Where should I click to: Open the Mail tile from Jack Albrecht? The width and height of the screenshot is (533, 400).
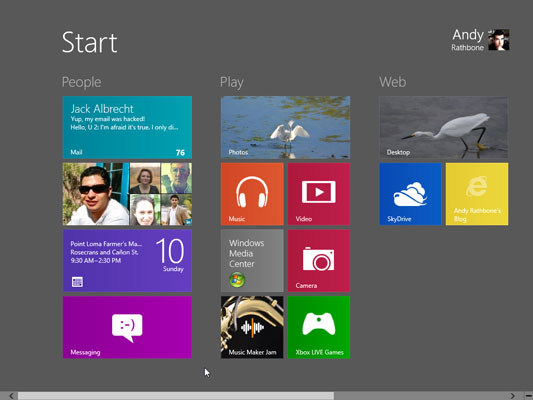click(x=127, y=127)
